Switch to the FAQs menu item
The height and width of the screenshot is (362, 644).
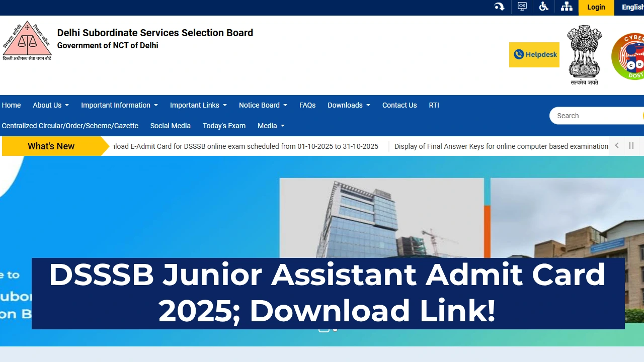click(307, 105)
